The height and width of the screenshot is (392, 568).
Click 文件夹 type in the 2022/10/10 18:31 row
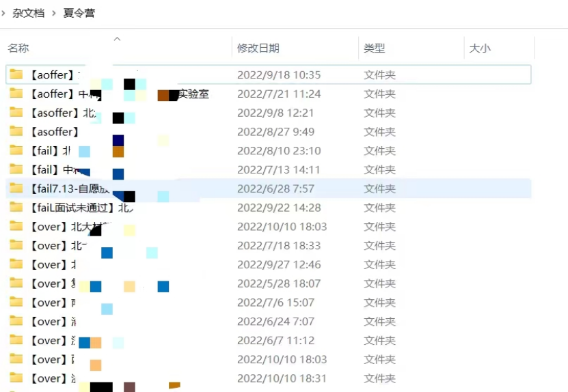pos(379,378)
